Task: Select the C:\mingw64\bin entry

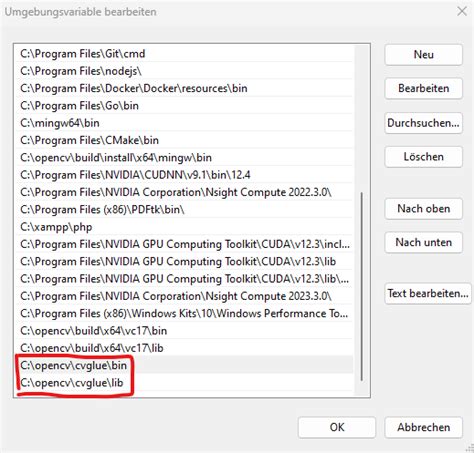Action: [184, 123]
